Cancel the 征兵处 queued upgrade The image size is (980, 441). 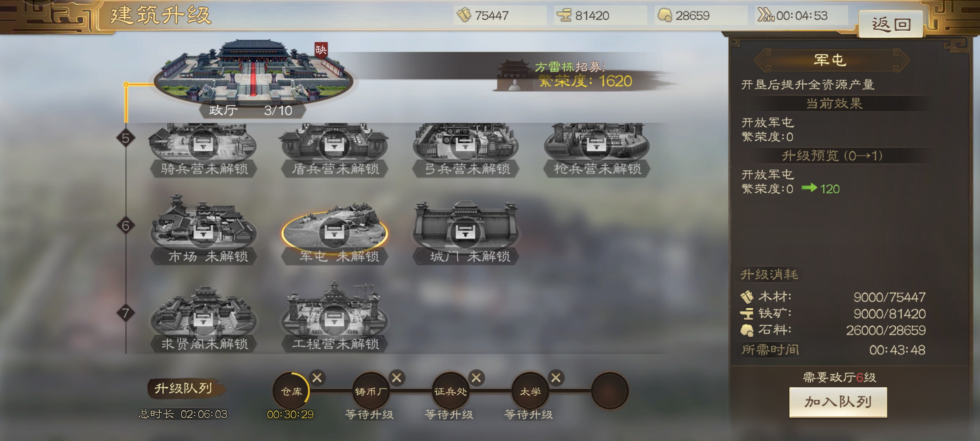tap(476, 378)
